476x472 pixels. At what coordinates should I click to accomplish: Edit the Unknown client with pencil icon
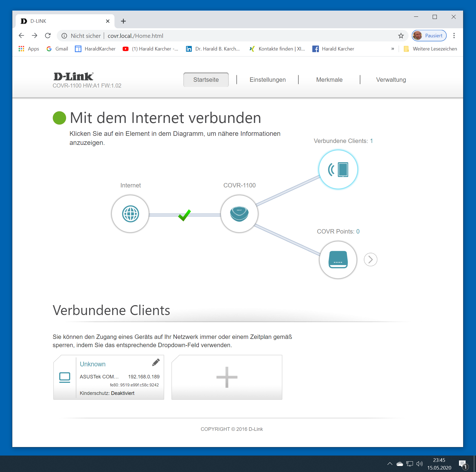[x=156, y=363]
